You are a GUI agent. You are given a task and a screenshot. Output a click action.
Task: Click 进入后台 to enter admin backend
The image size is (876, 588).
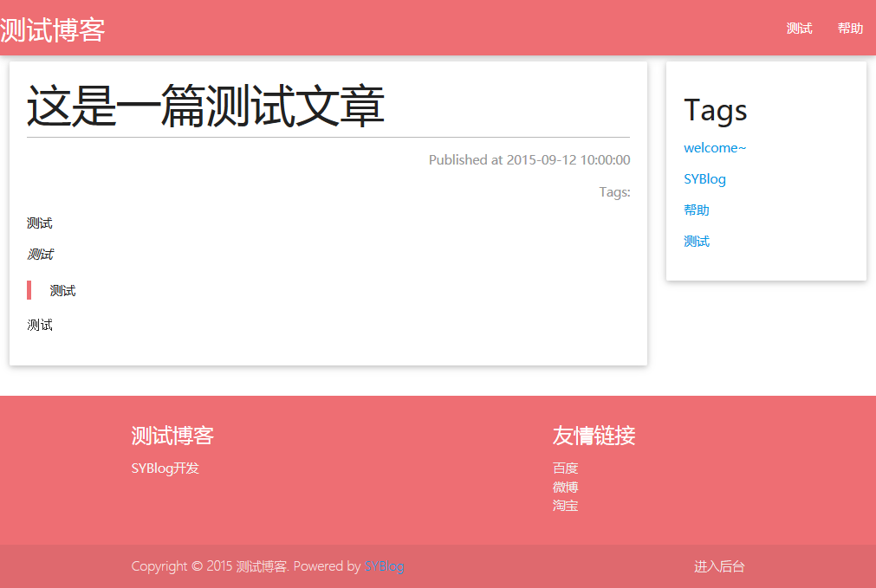click(718, 566)
